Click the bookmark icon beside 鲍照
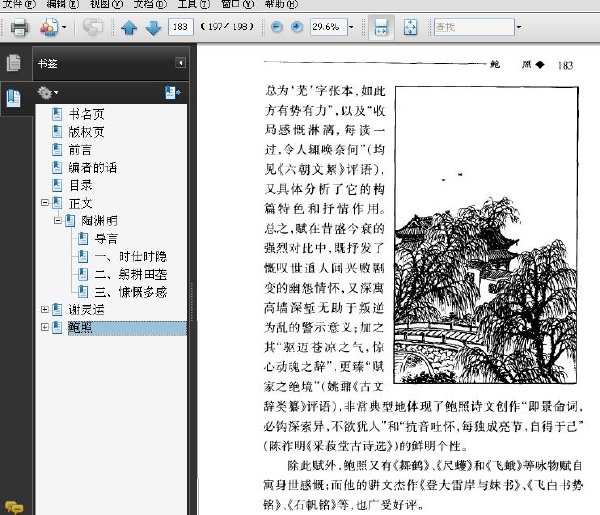 click(57, 328)
